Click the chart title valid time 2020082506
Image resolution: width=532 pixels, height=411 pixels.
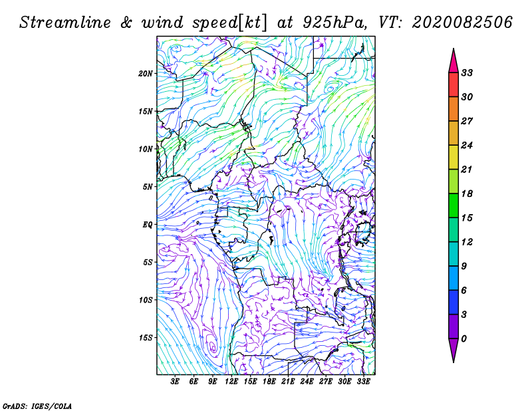tap(462, 23)
